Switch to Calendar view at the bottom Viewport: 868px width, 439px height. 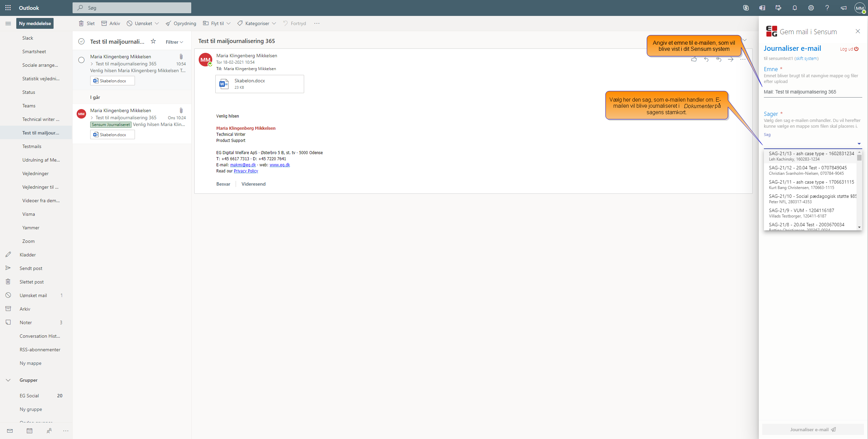pyautogui.click(x=29, y=431)
